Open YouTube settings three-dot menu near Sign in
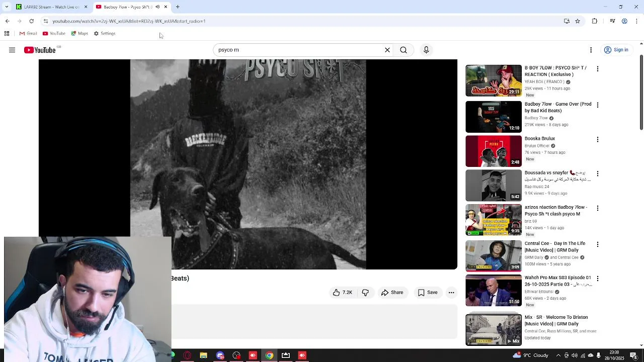The width and height of the screenshot is (644, 362). click(x=591, y=50)
